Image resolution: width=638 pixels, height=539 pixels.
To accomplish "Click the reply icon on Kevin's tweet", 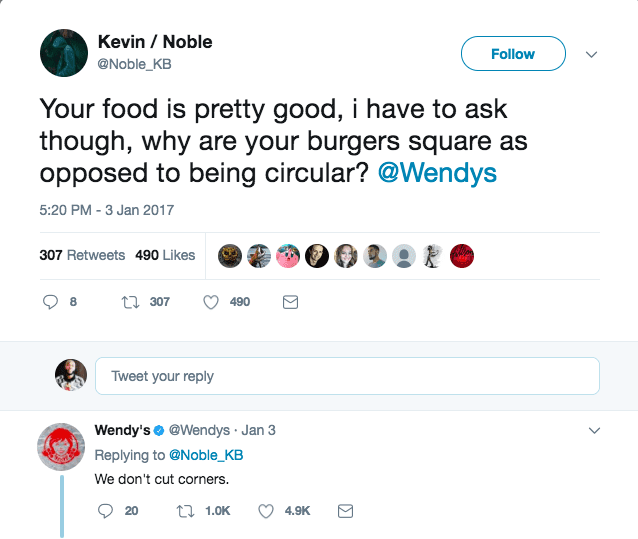I will click(51, 301).
